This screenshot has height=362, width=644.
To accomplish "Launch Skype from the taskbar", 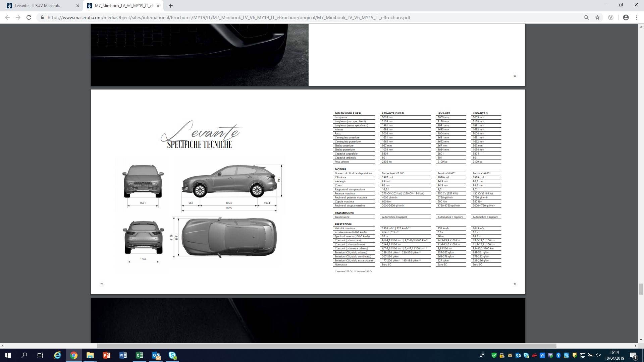I will 172,355.
